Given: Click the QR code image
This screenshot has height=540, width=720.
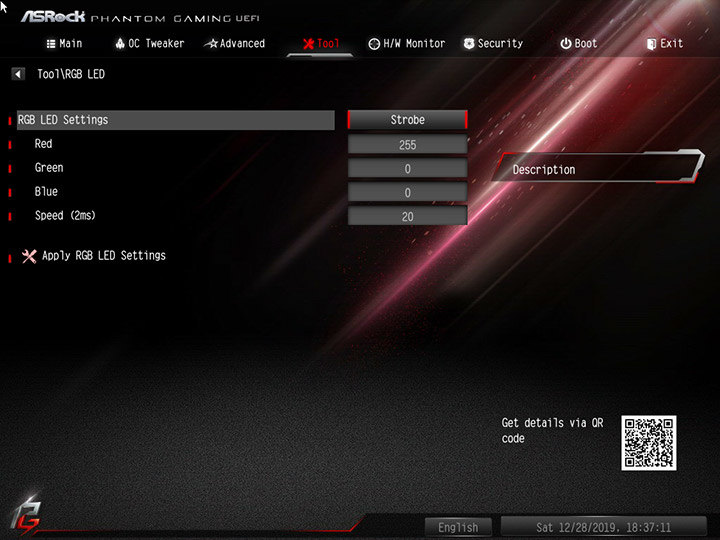Looking at the screenshot, I should point(648,443).
